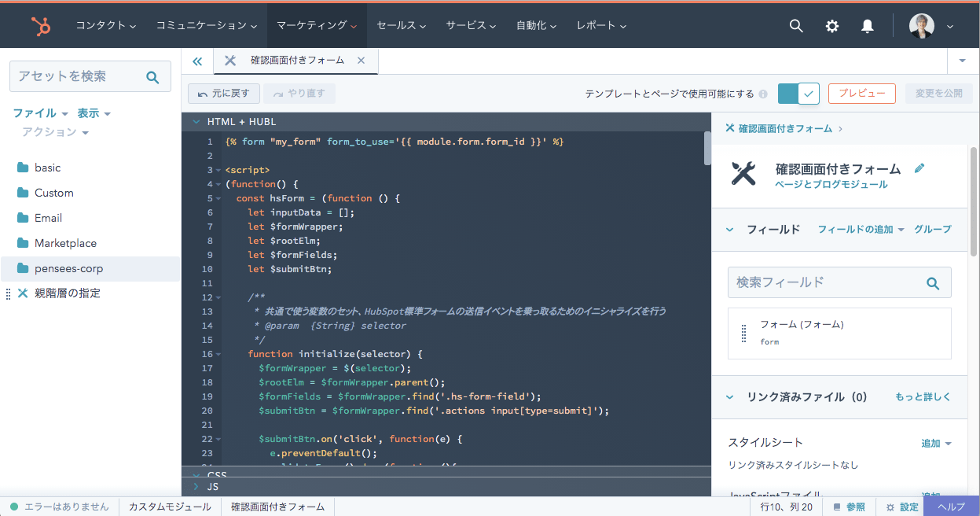The width and height of the screenshot is (980, 516).
Task: Open the global search magnifier
Action: click(x=796, y=25)
